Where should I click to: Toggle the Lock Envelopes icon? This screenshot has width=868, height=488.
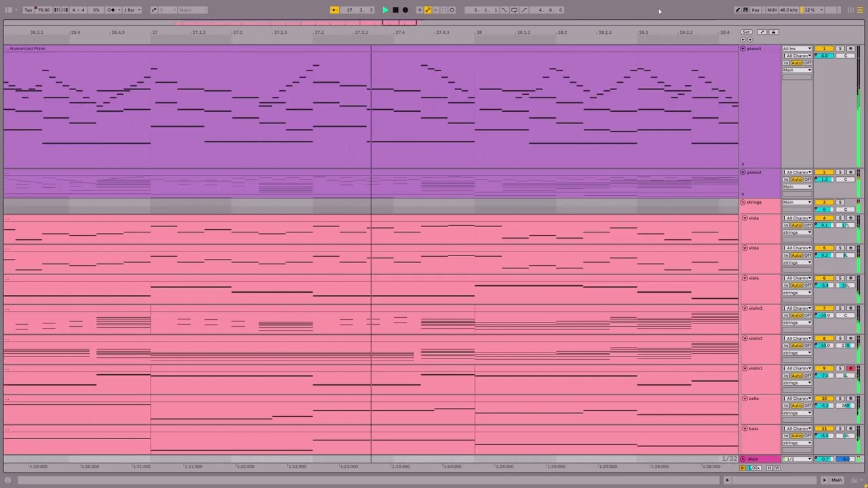(x=773, y=32)
